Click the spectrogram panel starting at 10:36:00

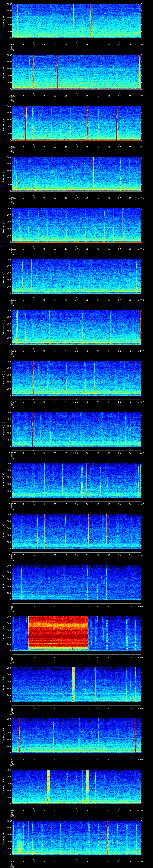click(x=76, y=276)
